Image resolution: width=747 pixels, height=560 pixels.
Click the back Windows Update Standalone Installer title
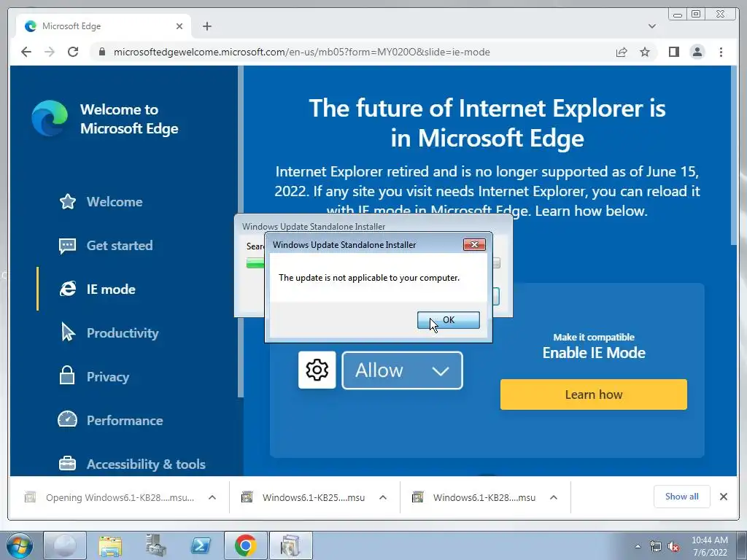tap(314, 227)
